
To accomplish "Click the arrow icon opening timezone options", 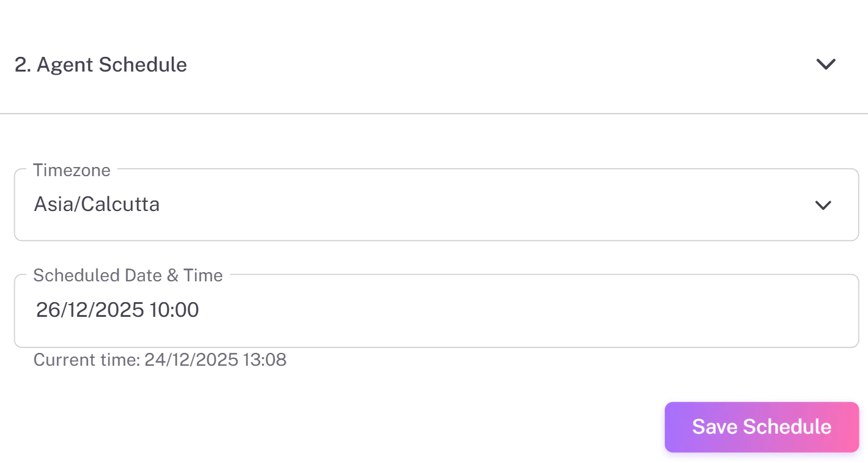I will [823, 206].
